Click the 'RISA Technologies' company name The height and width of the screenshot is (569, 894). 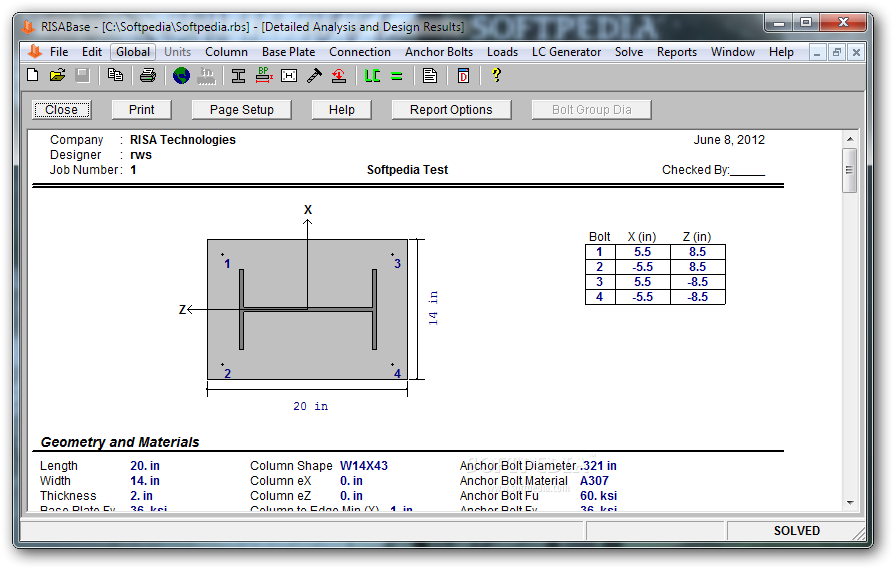coord(182,140)
